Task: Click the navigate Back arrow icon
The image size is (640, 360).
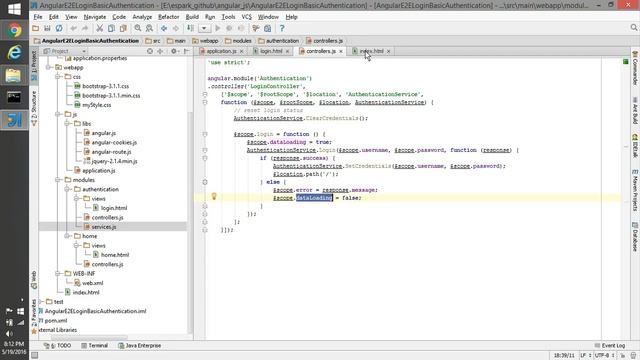Action: 164,29
